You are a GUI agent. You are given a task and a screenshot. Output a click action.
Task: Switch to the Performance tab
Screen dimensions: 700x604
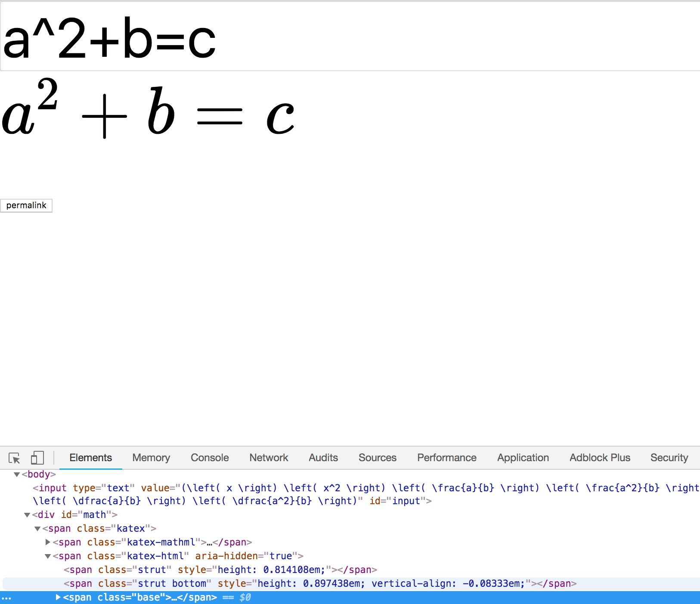[x=446, y=458]
